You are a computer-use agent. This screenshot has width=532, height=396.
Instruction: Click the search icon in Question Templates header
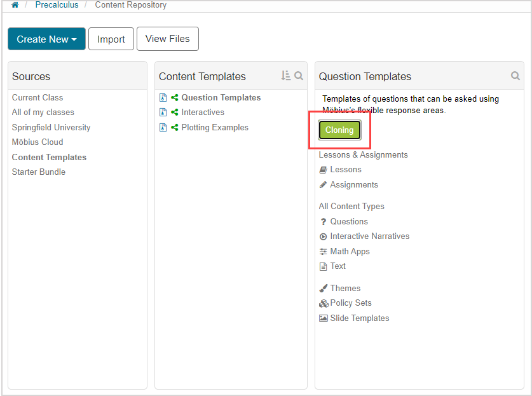coord(515,76)
